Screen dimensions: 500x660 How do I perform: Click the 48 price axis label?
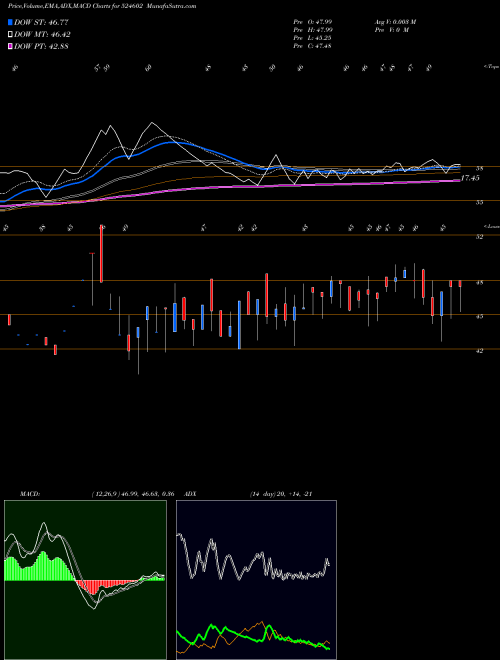click(479, 282)
